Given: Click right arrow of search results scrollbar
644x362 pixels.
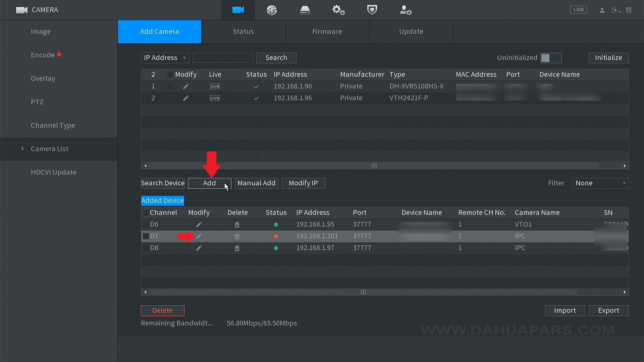Looking at the screenshot, I should [x=625, y=166].
